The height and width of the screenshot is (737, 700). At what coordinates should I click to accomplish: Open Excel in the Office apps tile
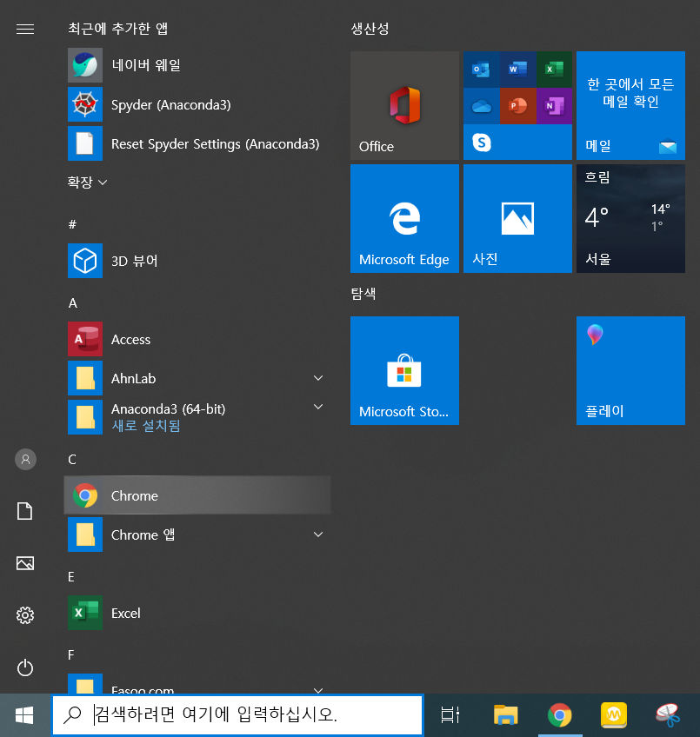[x=554, y=70]
